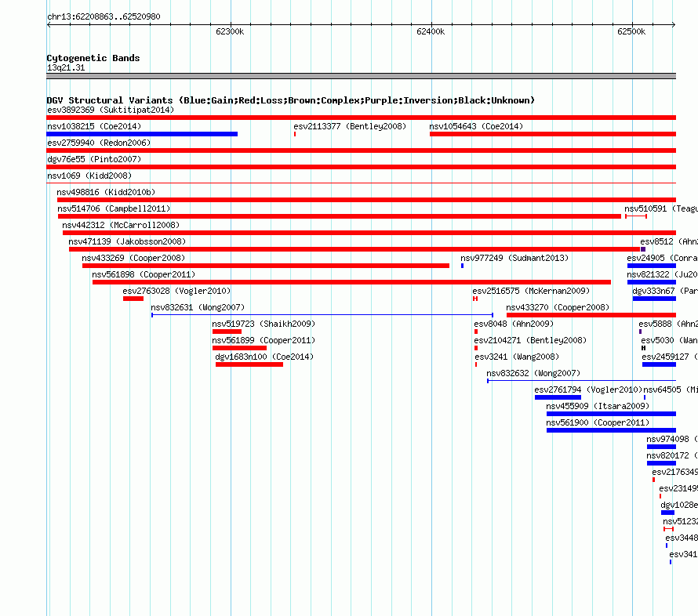The image size is (698, 616).
Task: Open nsv498816 (Kidd2010b) label
Action: point(106,192)
